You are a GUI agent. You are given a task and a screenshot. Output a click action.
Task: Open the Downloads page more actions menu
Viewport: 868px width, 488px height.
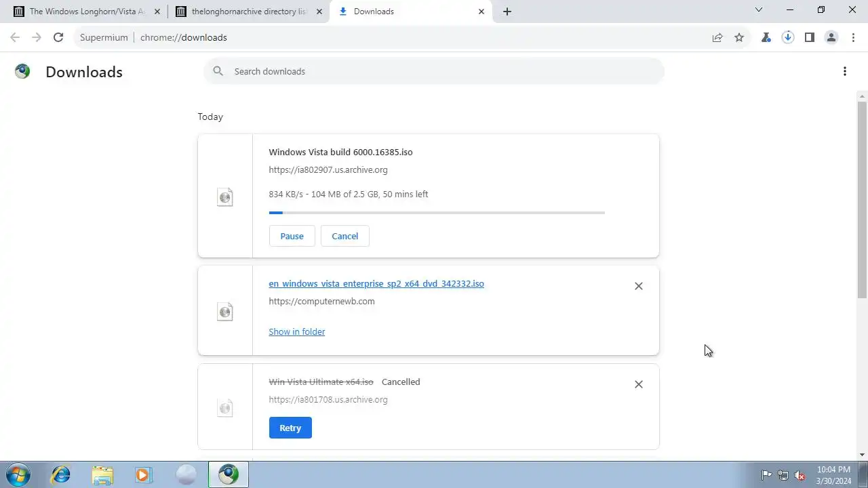pos(845,71)
